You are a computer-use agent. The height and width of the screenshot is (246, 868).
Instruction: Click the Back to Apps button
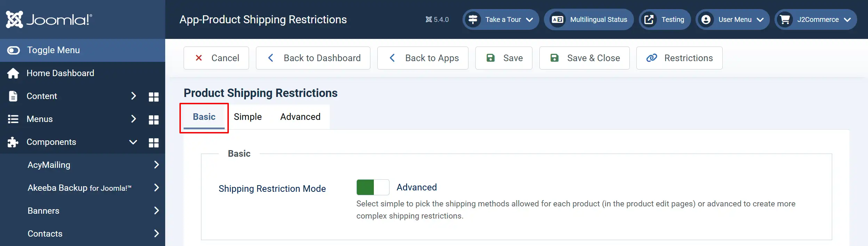423,58
